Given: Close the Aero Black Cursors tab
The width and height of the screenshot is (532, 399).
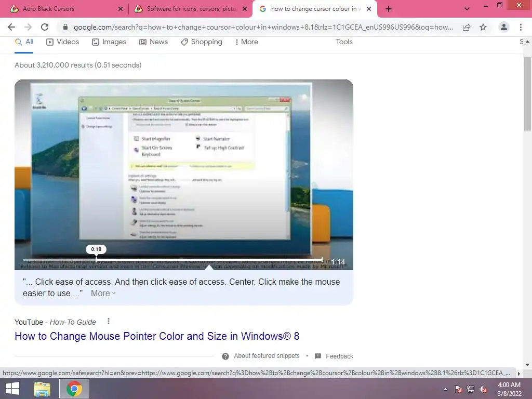Looking at the screenshot, I should point(121,9).
